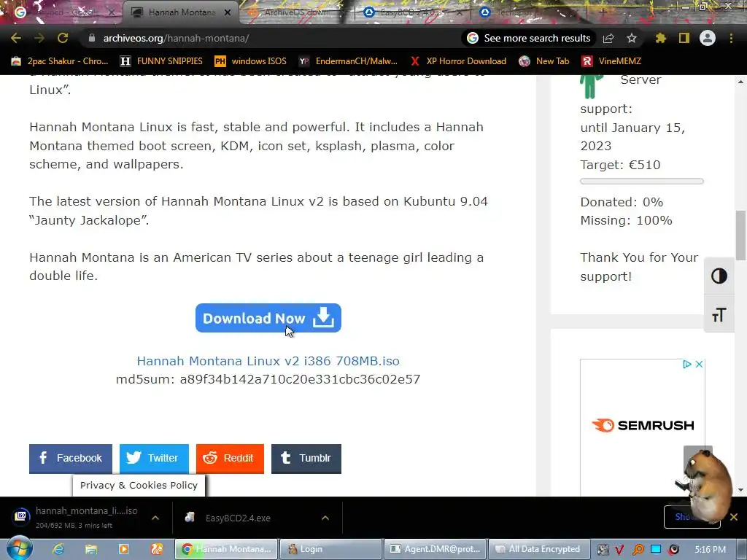This screenshot has height=560, width=747.
Task: Click the Download Now button
Action: tap(268, 318)
